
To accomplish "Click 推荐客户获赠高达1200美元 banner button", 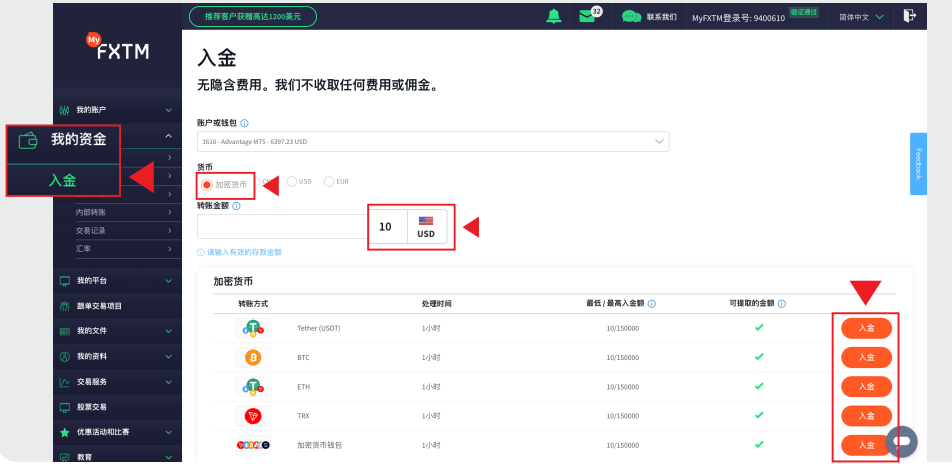I will coord(253,16).
